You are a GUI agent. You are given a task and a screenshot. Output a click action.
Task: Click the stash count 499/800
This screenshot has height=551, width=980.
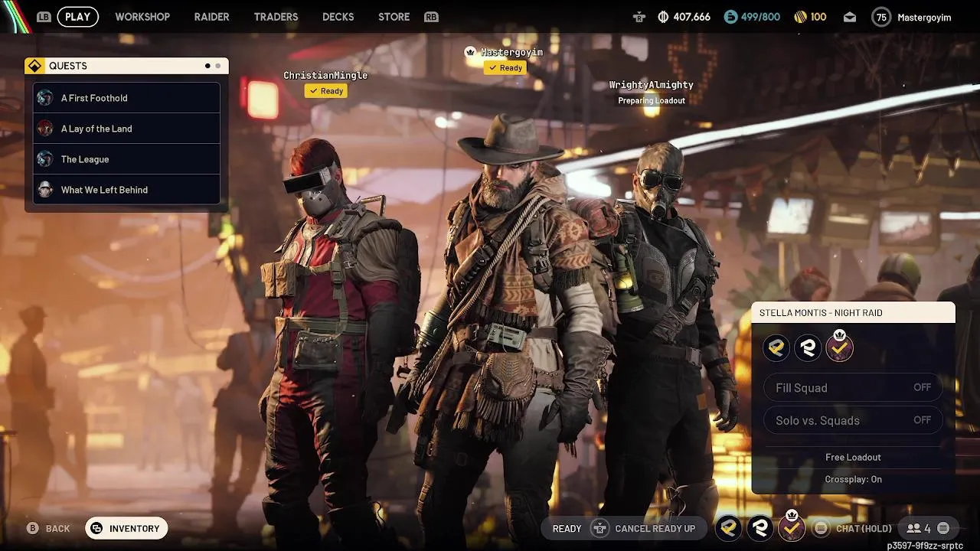click(760, 17)
